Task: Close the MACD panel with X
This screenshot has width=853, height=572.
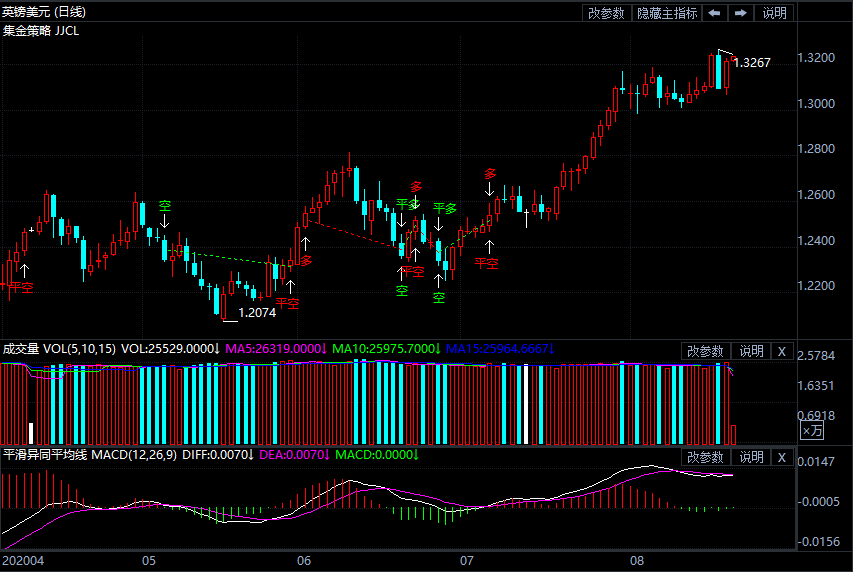Action: tap(782, 457)
